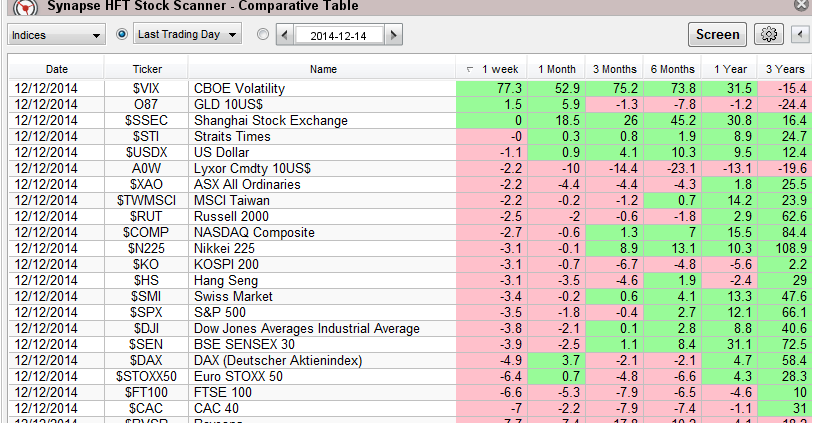Select the Last Trading Day radio button
Image resolution: width=813 pixels, height=423 pixels.
[122, 34]
